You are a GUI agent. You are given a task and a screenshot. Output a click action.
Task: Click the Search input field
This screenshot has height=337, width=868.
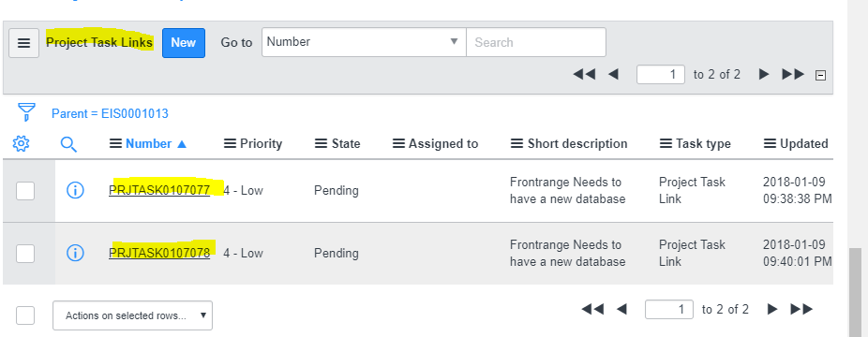(536, 42)
